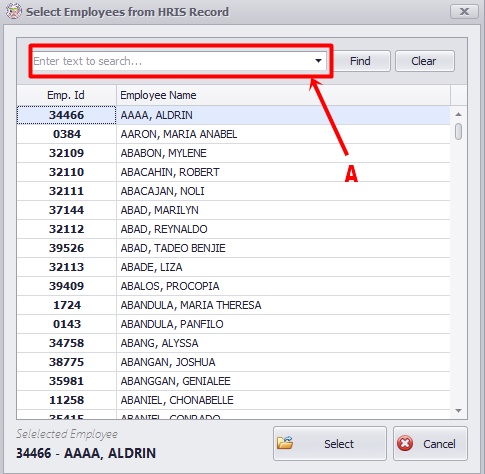Click the Clear button
The image size is (485, 474).
[x=425, y=61]
